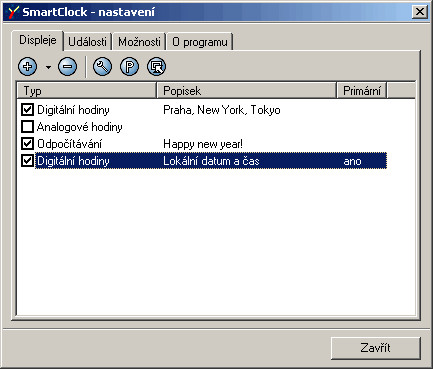Click the ano value in Primární column

pos(352,161)
